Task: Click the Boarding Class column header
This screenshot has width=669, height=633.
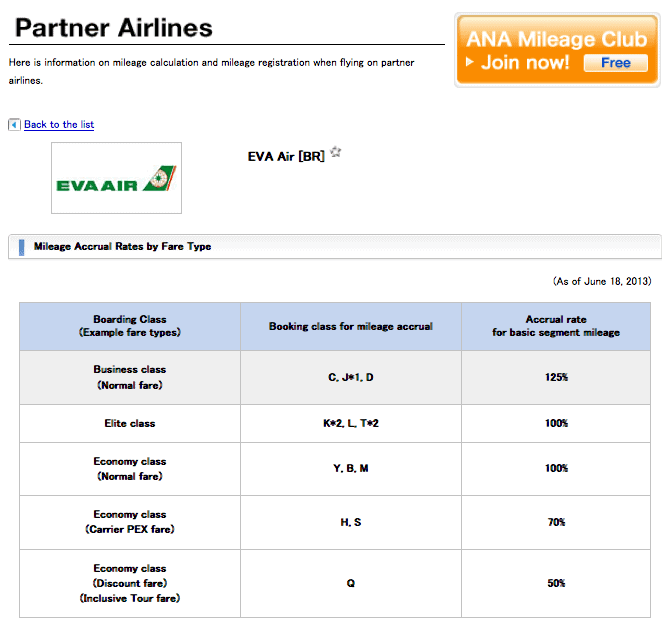Action: [130, 326]
